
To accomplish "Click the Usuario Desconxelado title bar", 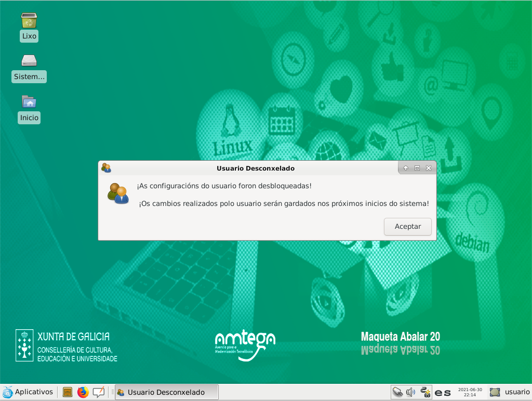I will 255,168.
